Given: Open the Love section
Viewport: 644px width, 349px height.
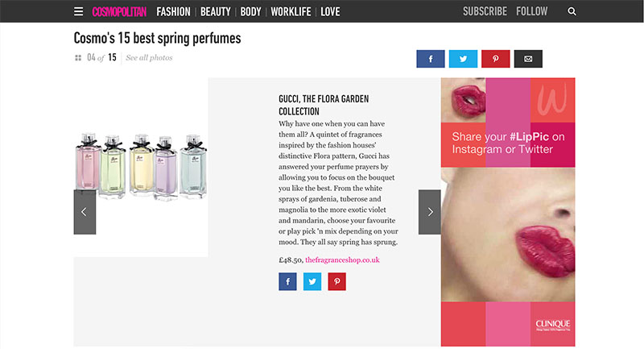Looking at the screenshot, I should click(x=330, y=12).
